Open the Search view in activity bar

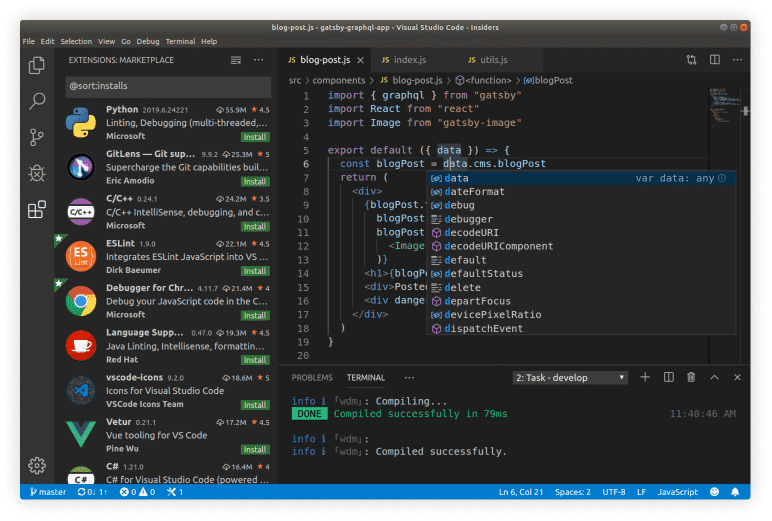(37, 101)
